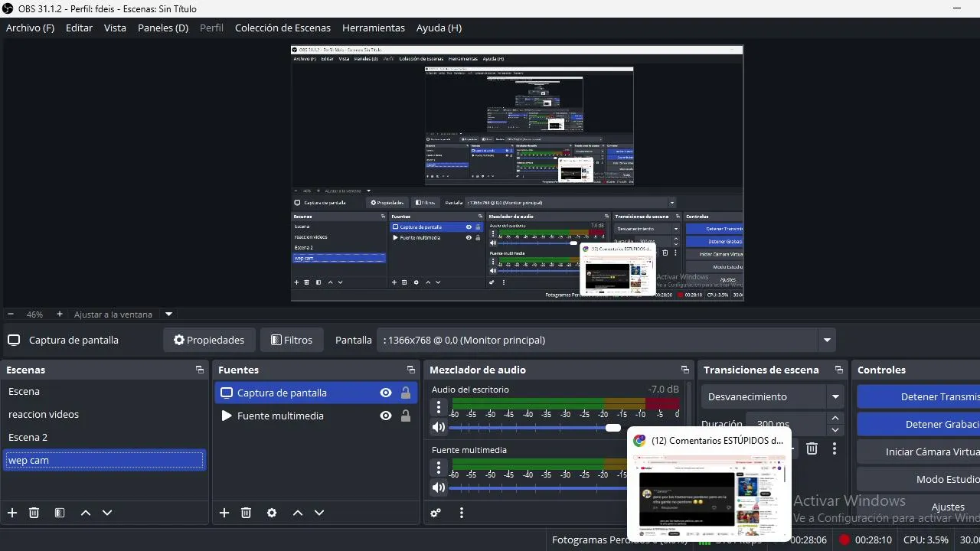
Task: Open the Colección de Escenas menu
Action: (x=283, y=28)
